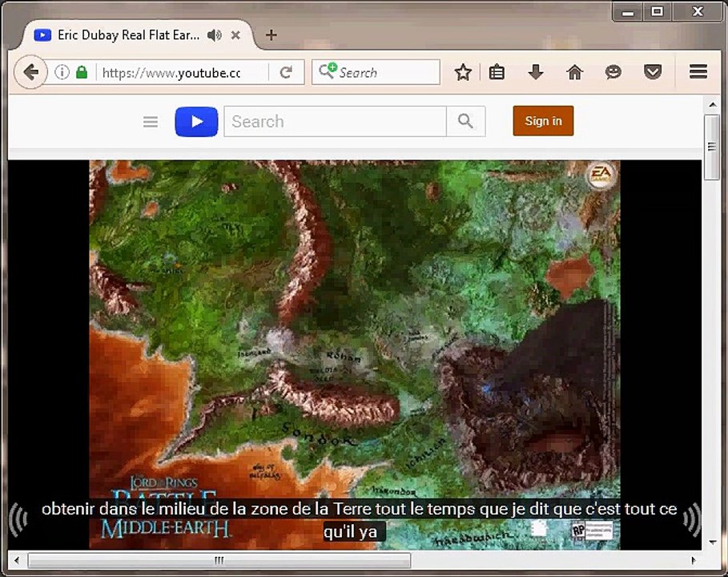Click the scroll up arrow
This screenshot has width=728, height=577.
click(x=713, y=104)
